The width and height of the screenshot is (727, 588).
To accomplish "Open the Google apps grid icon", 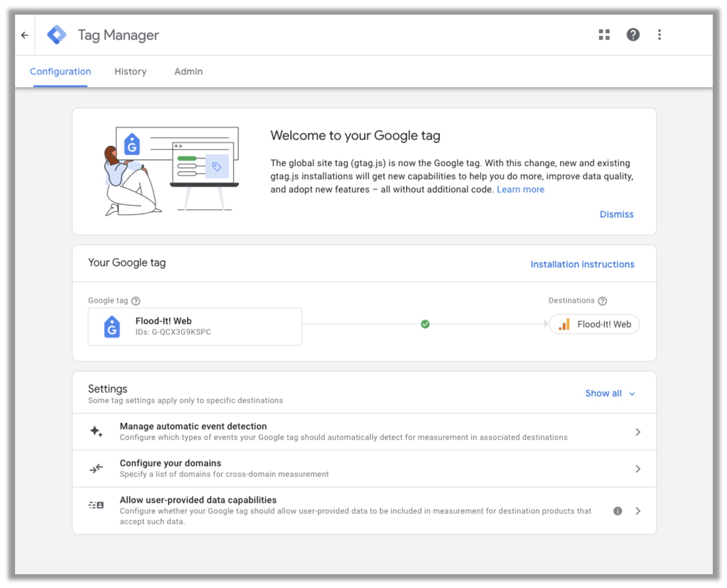I will click(x=604, y=35).
